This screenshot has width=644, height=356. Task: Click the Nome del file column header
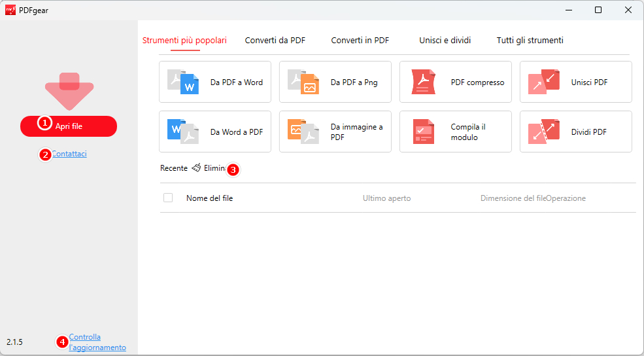(x=209, y=198)
